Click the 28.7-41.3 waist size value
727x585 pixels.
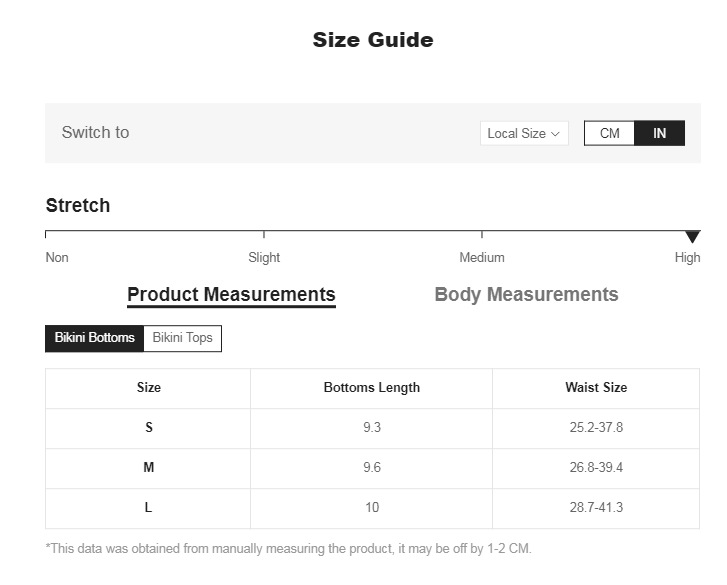(x=596, y=508)
